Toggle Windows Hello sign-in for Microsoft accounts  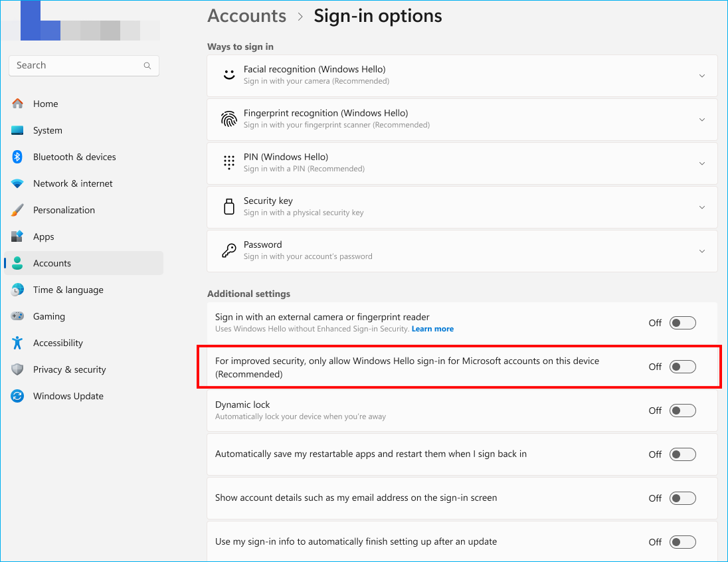[x=682, y=366]
